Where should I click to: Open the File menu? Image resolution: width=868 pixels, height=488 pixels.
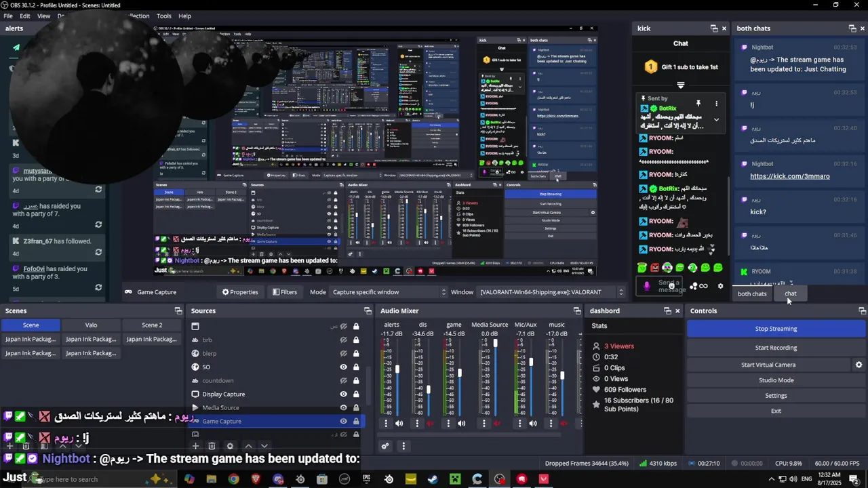click(x=8, y=16)
